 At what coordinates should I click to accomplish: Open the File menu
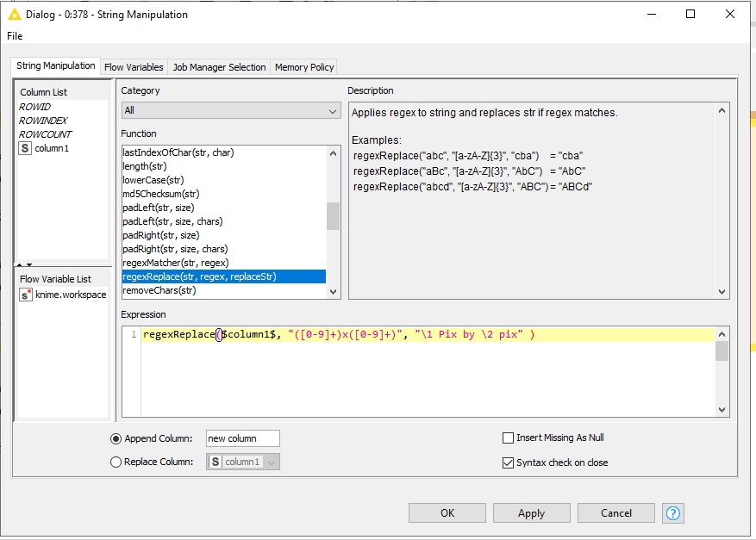click(15, 36)
